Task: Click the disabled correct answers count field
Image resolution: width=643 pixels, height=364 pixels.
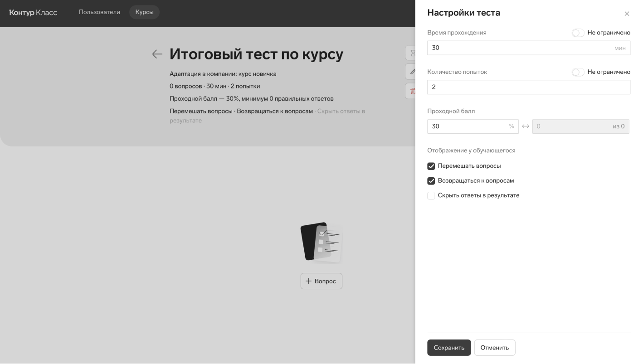Action: click(x=580, y=126)
